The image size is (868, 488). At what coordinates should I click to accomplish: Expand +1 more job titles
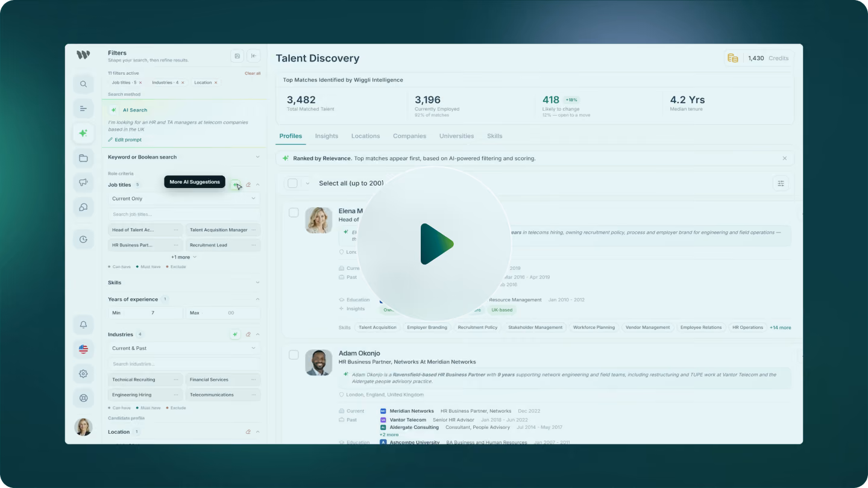coord(184,257)
